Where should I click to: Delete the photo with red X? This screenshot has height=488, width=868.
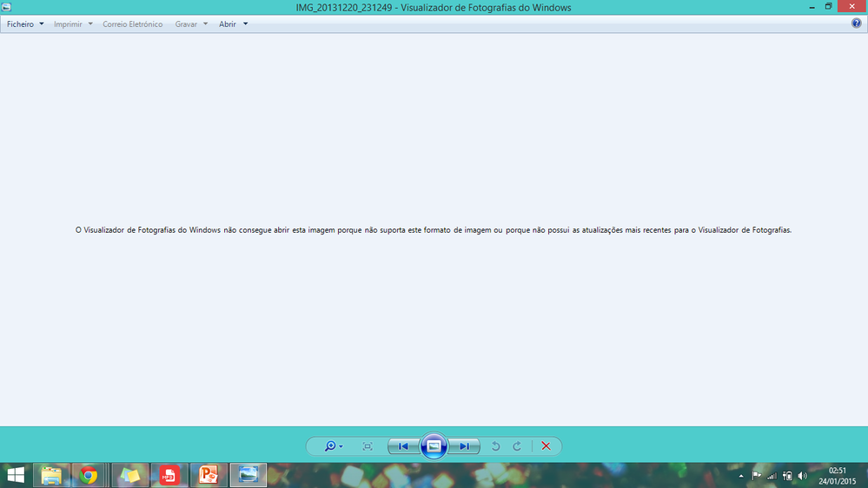point(546,446)
